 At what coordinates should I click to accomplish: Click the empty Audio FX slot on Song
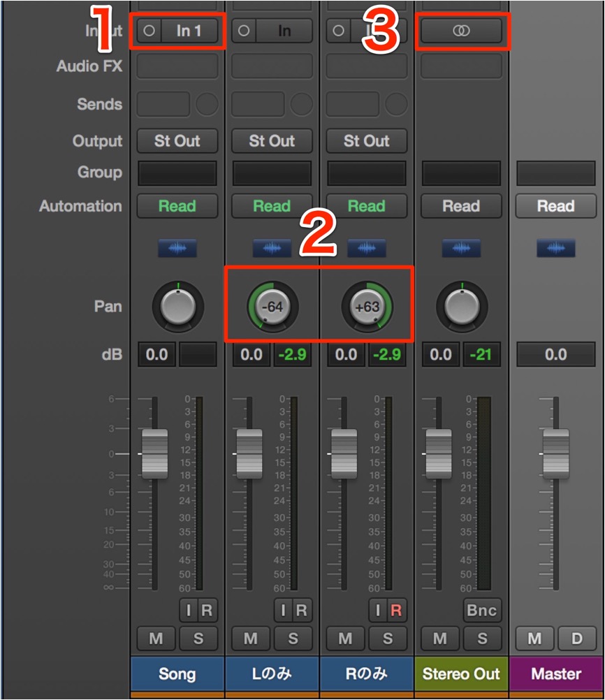coord(177,66)
